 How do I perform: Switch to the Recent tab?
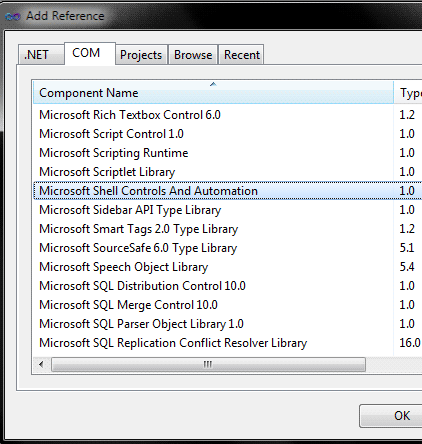click(x=242, y=54)
